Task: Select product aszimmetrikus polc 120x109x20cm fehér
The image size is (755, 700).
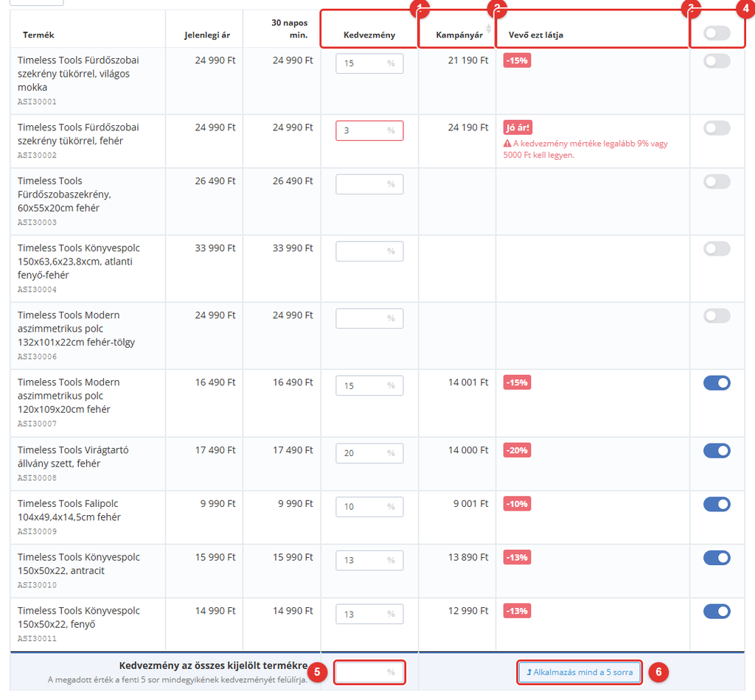Action: 69,396
